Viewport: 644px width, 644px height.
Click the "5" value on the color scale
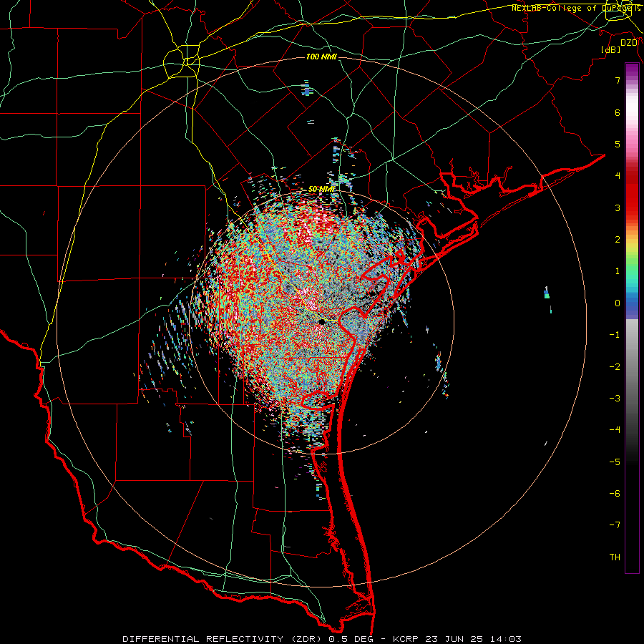click(x=618, y=144)
